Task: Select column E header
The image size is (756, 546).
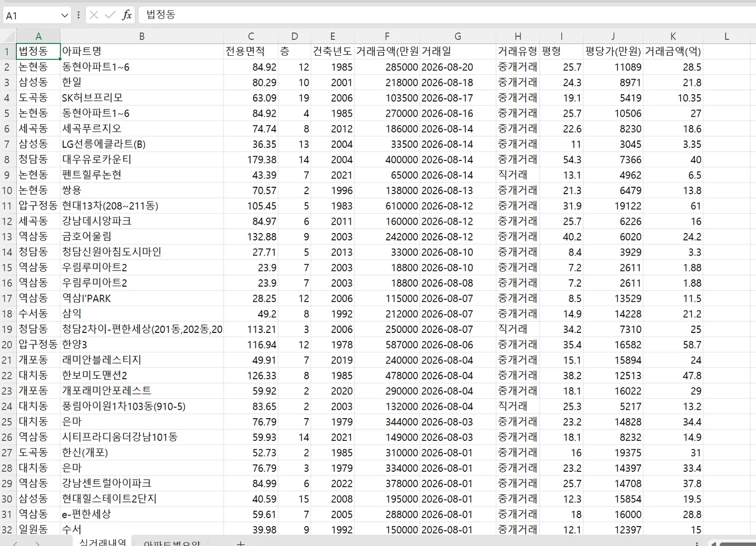Action: click(x=332, y=36)
